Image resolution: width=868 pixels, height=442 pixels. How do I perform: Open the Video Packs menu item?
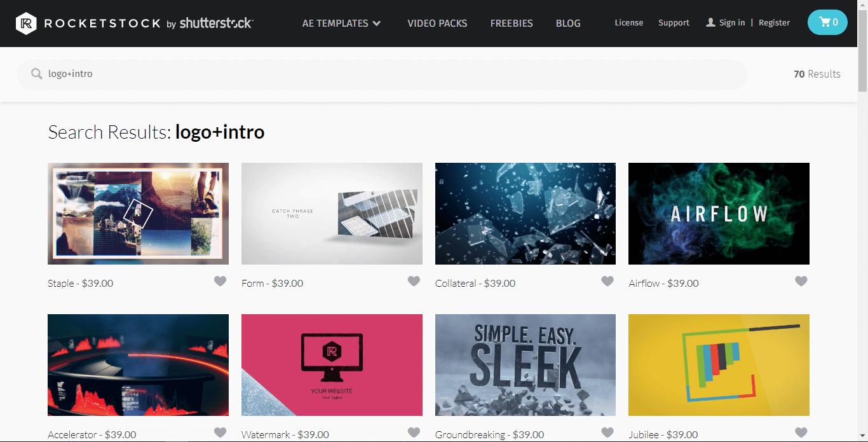(437, 23)
